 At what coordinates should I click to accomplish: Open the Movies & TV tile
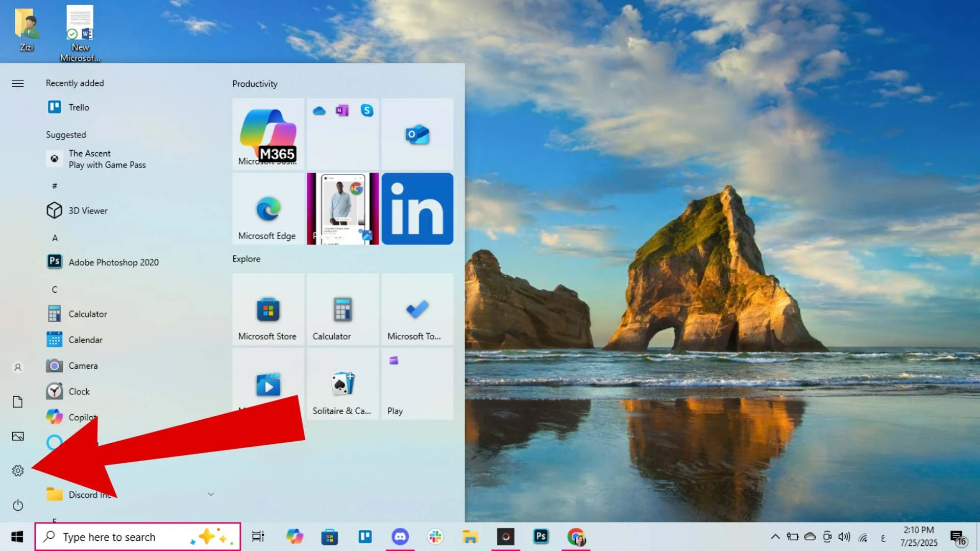pyautogui.click(x=268, y=384)
